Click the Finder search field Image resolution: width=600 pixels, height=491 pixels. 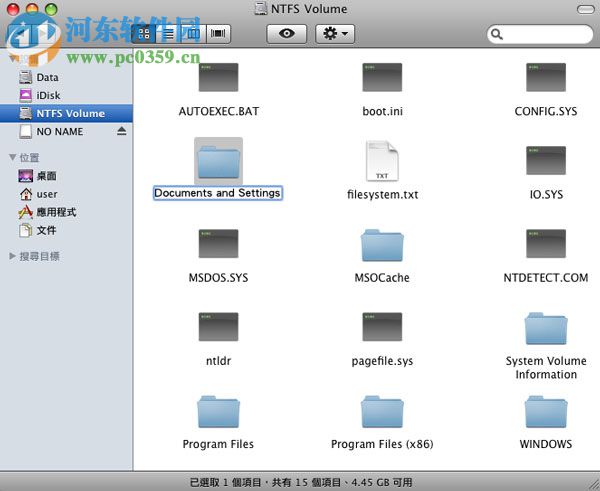(540, 34)
